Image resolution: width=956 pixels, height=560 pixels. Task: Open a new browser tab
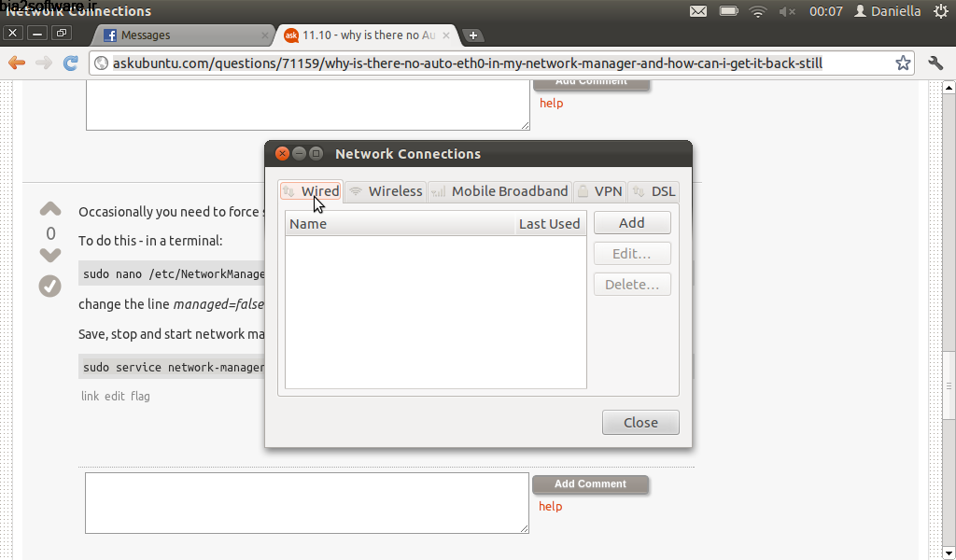[473, 35]
